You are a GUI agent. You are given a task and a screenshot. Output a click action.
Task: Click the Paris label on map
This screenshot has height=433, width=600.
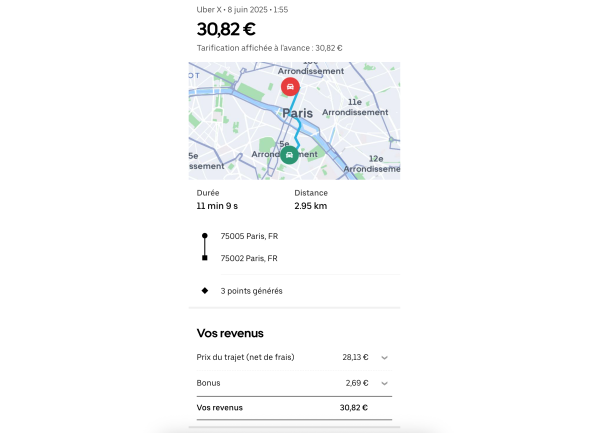tap(297, 114)
